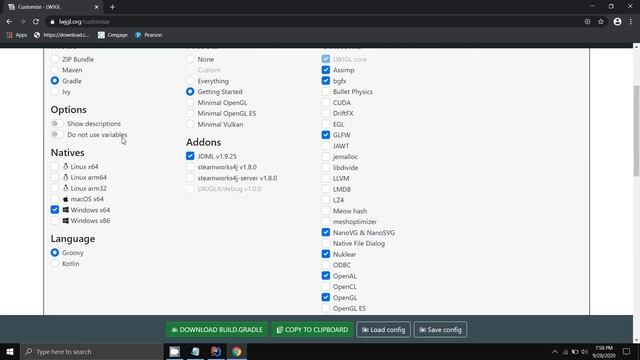
Task: Check the LZ4 binding
Action: pyautogui.click(x=326, y=200)
